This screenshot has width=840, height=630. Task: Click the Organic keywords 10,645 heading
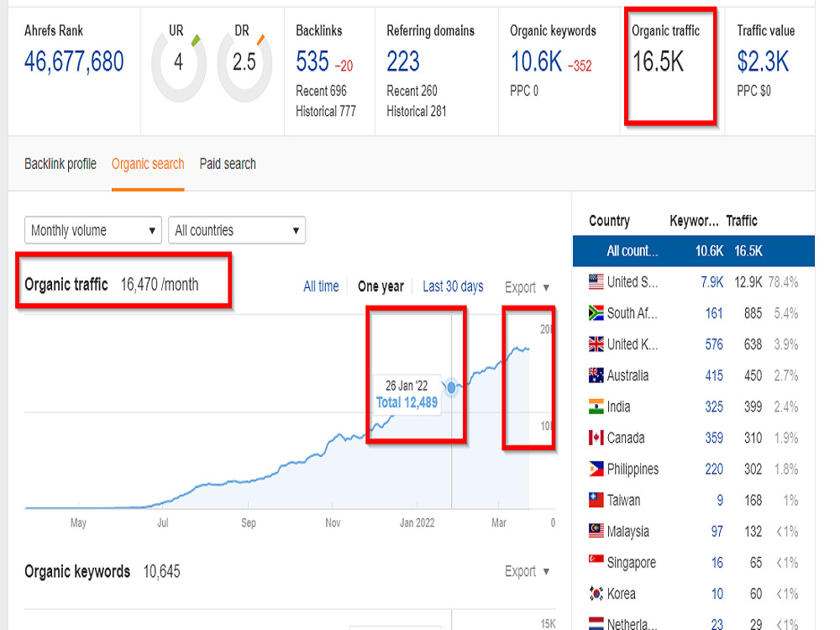click(x=102, y=571)
